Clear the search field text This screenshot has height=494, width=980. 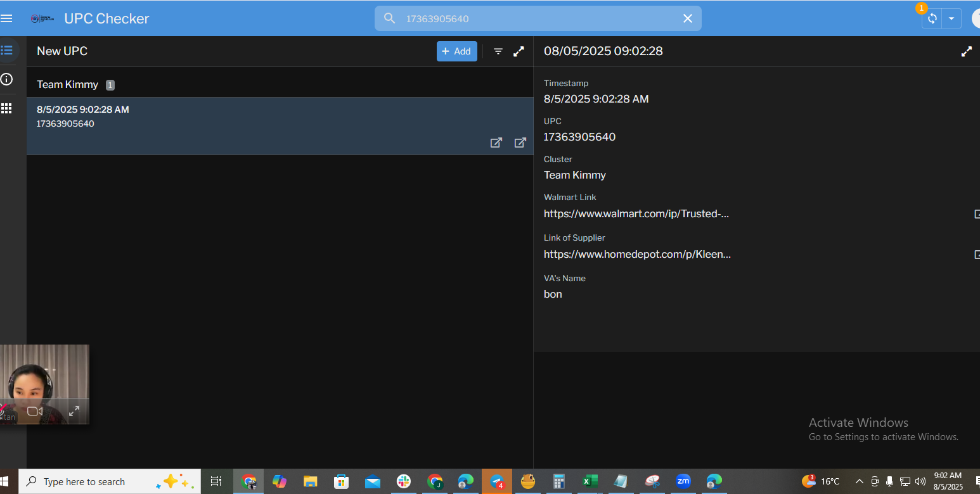pyautogui.click(x=688, y=18)
